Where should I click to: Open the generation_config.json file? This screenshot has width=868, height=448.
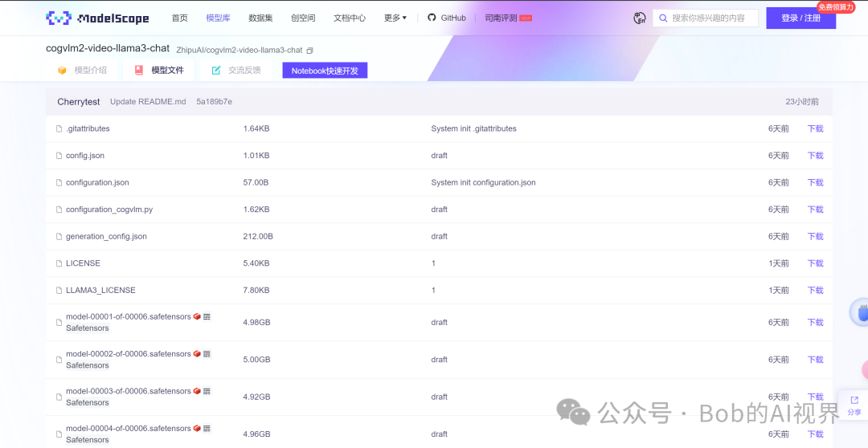[x=106, y=236]
